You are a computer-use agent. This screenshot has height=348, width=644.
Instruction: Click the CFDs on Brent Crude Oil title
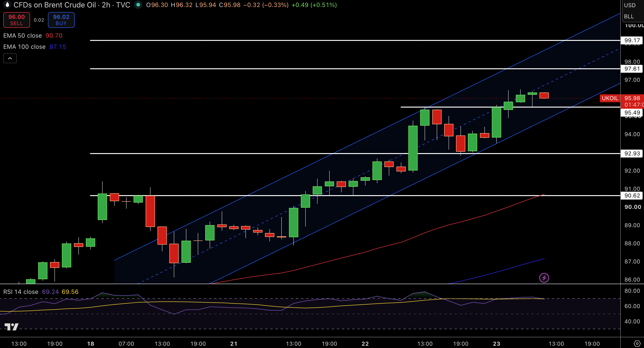coord(55,5)
